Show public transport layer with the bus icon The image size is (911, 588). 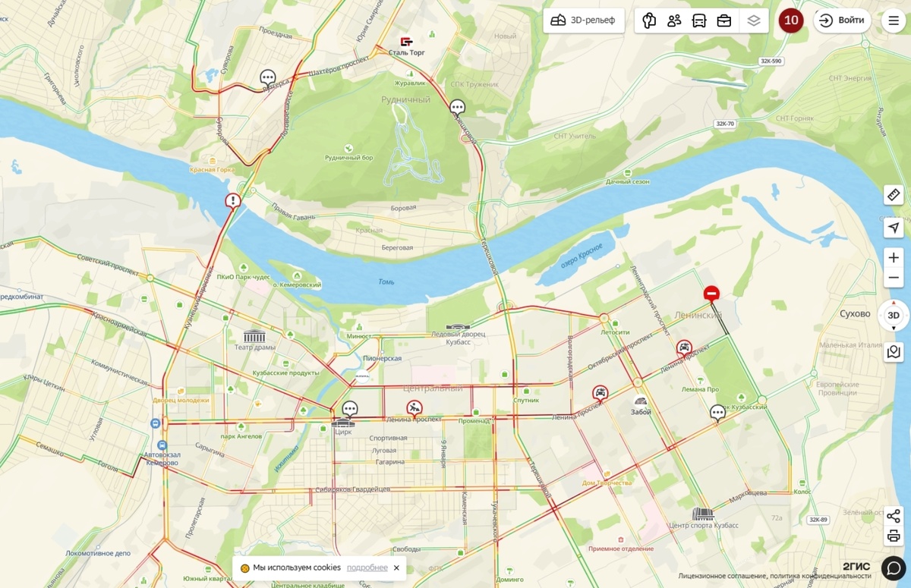pos(699,20)
